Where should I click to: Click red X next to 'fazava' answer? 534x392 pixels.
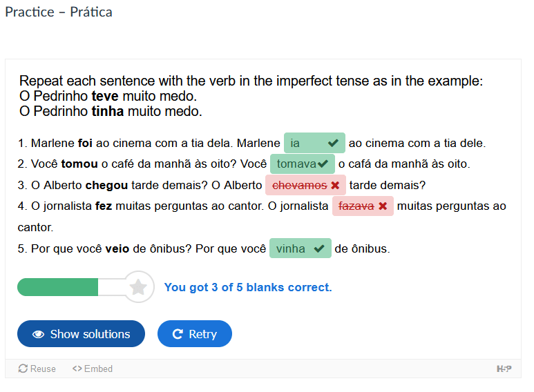(383, 206)
